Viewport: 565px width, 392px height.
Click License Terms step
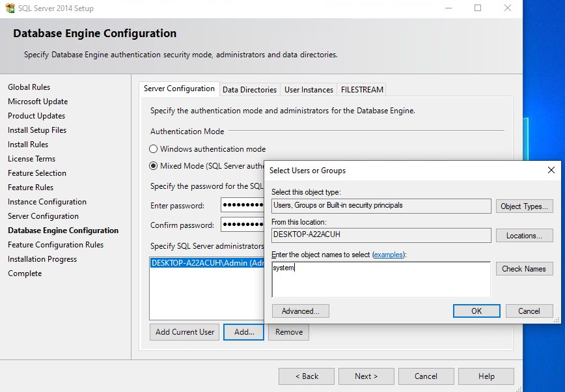pos(31,159)
